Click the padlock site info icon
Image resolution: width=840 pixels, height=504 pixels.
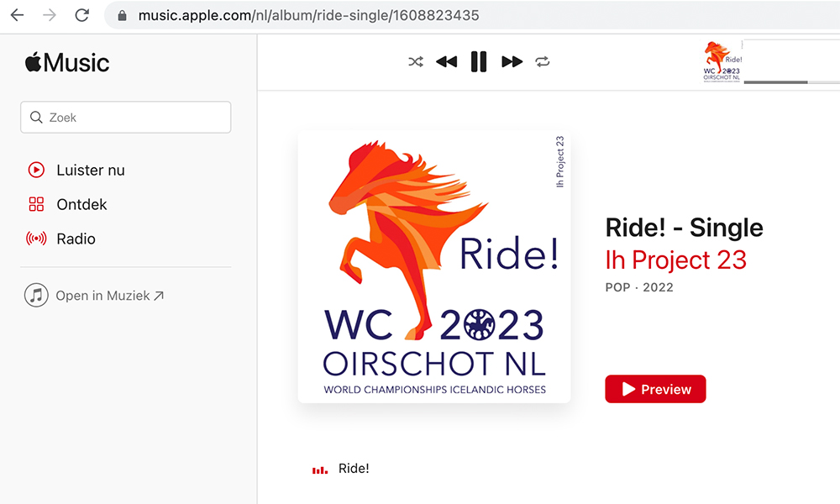coord(122,15)
